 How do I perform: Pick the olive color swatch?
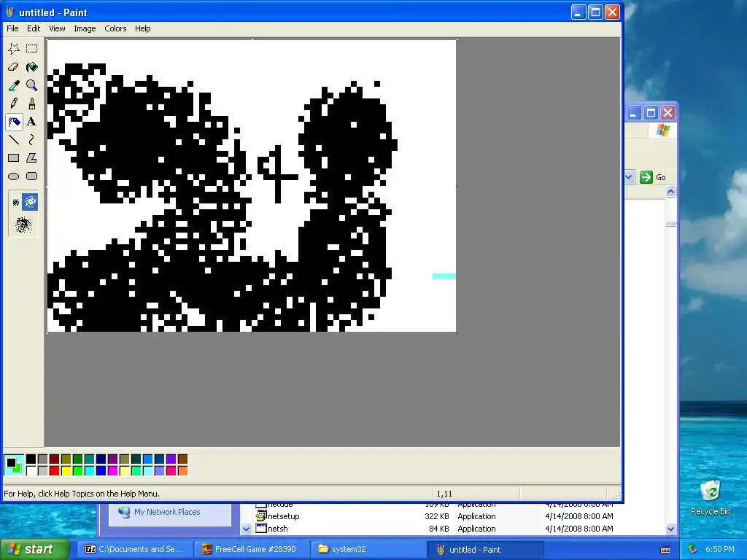66,459
